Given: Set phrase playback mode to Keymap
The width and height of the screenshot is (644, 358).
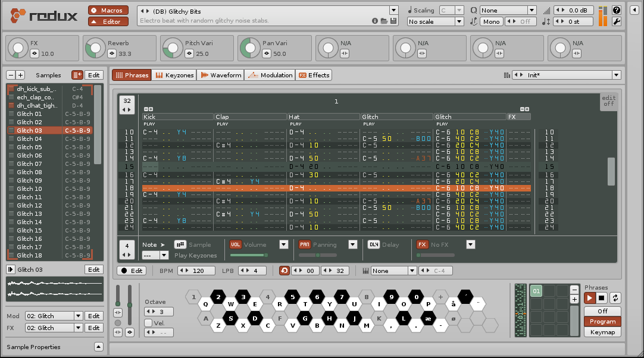Looking at the screenshot, I should click(602, 332).
